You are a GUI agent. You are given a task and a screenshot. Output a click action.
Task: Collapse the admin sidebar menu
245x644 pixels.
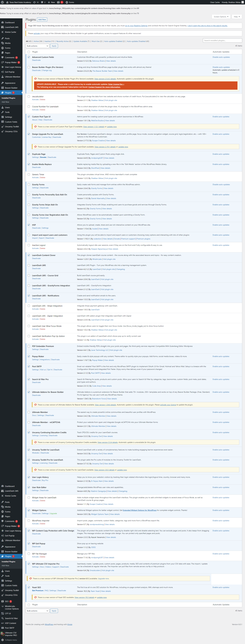pos(11,640)
